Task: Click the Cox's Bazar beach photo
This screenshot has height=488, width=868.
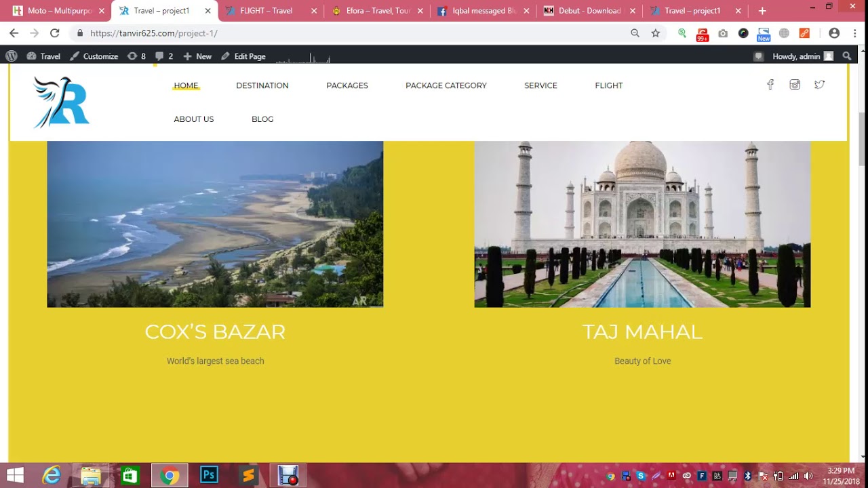Action: coord(215,224)
